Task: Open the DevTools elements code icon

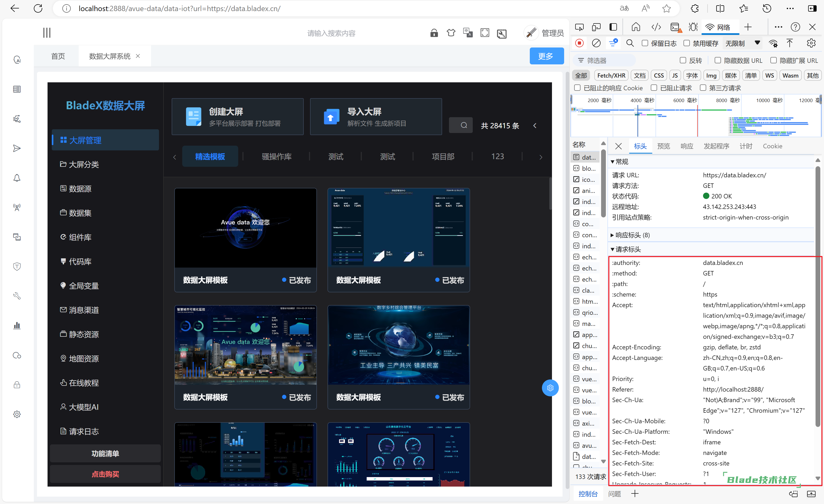Action: coord(656,27)
